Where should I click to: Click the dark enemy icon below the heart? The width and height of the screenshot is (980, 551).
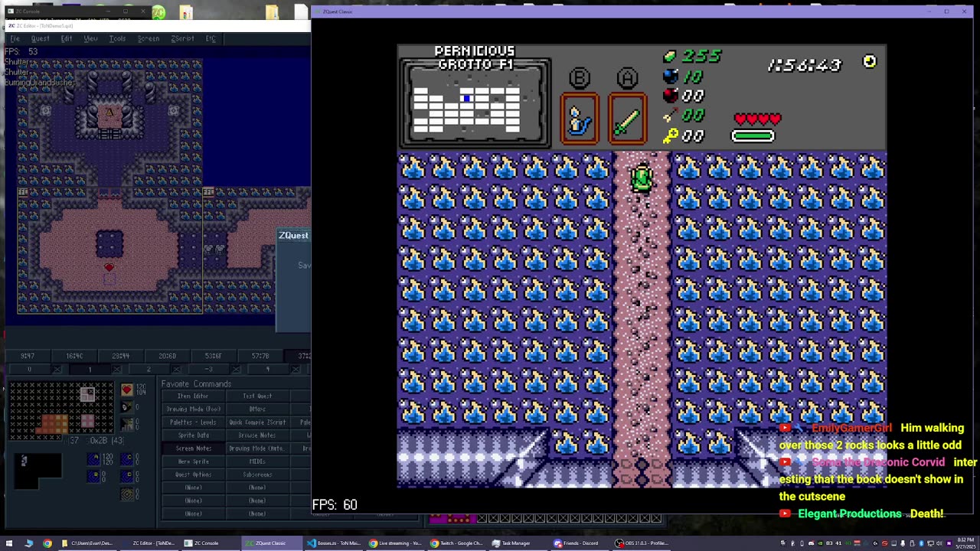127,407
